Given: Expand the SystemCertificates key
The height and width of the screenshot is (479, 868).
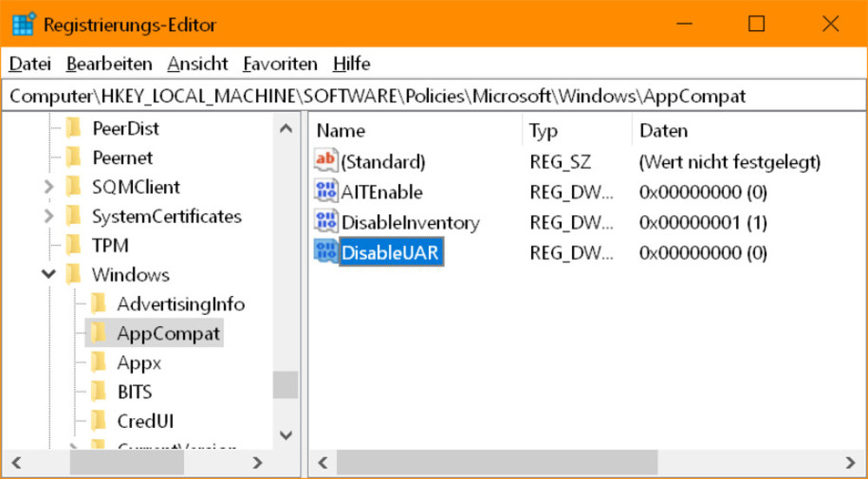Looking at the screenshot, I should tap(48, 216).
